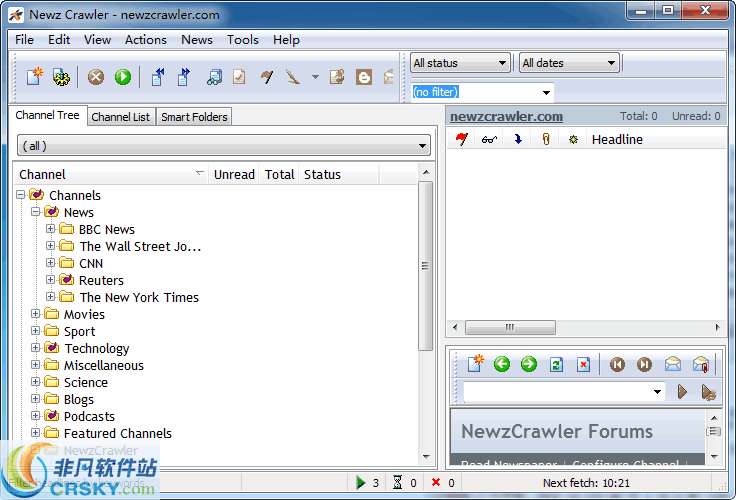Select the CNN channel
The image size is (736, 500).
point(91,263)
